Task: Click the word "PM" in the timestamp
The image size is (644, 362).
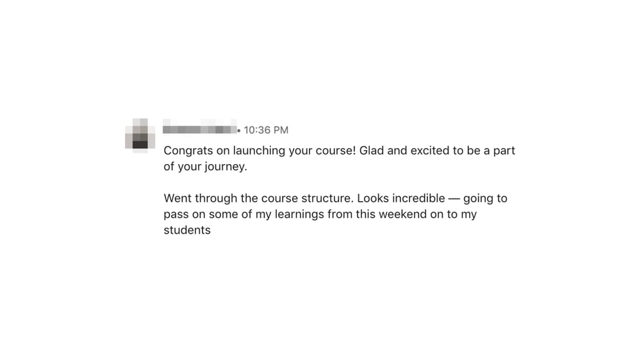Action: tap(281, 130)
